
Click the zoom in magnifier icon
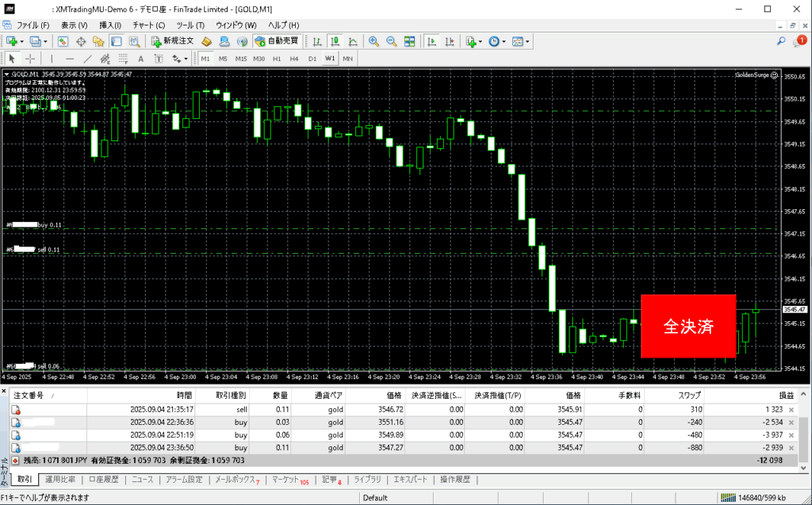[373, 41]
